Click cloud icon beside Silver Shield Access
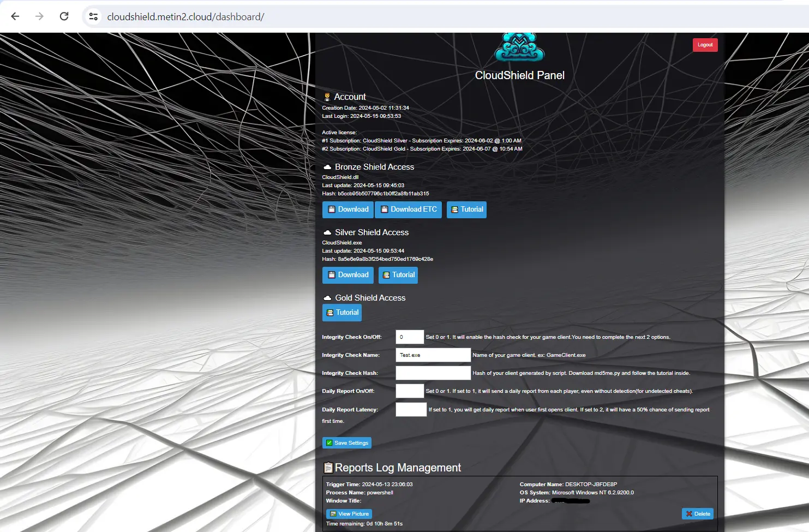The image size is (809, 532). tap(327, 232)
